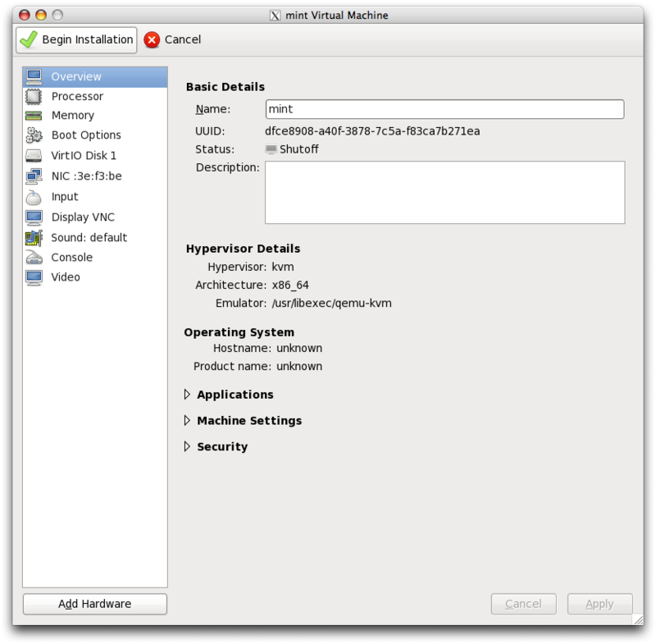The image size is (656, 644).
Task: Click the Basic Details heading
Action: 225,87
